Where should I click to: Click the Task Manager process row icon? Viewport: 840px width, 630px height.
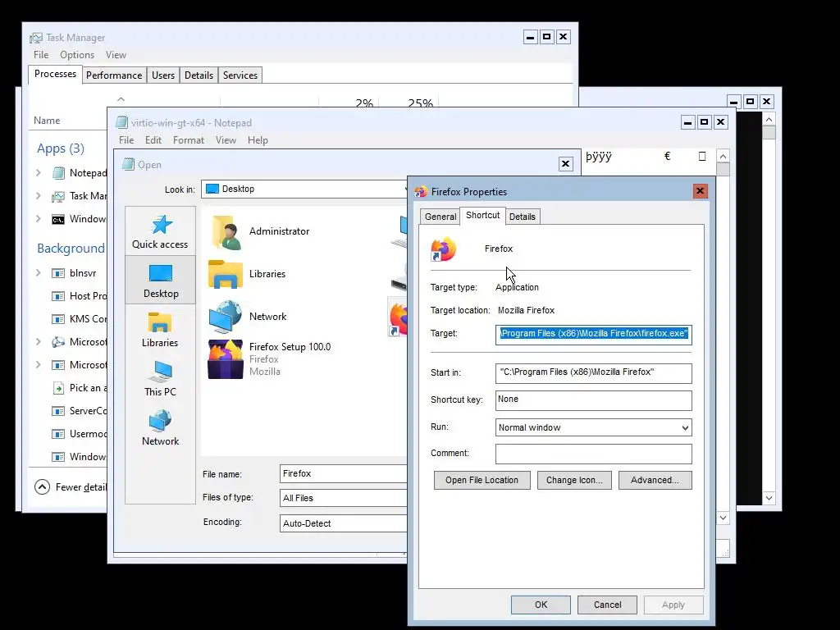pyautogui.click(x=58, y=196)
